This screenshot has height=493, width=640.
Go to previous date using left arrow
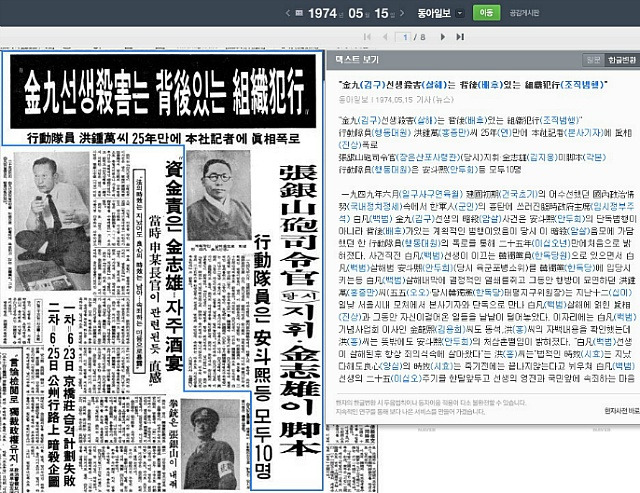[x=288, y=13]
